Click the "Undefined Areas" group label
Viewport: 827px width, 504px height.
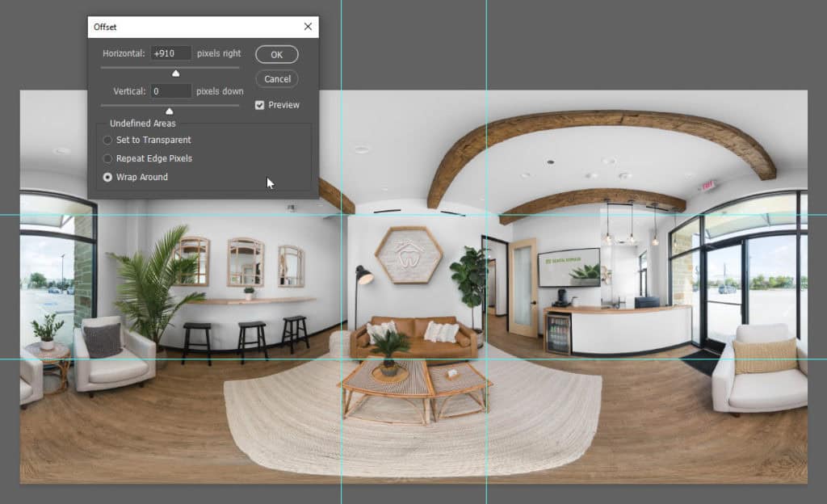[142, 124]
